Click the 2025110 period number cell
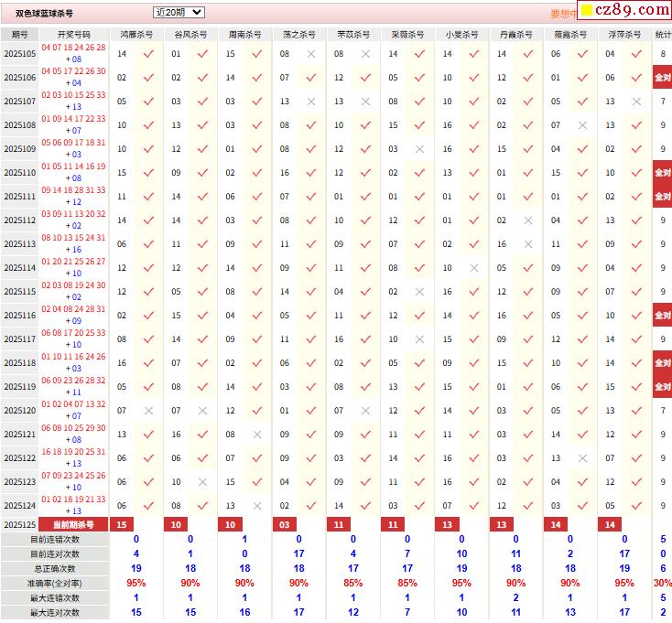Screen dimensions: 672x623 point(20,173)
